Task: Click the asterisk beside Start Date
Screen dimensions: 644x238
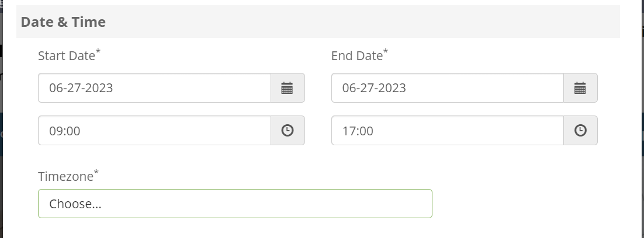Action: click(98, 52)
